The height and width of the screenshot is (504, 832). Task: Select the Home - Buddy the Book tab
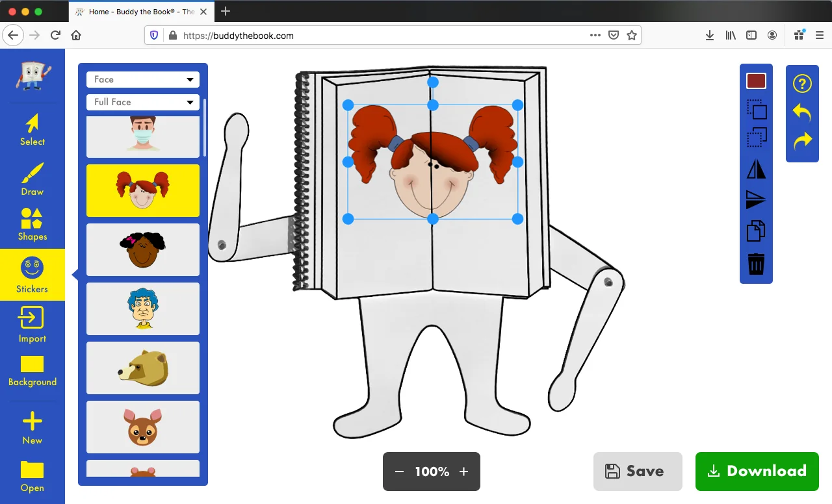(x=141, y=12)
